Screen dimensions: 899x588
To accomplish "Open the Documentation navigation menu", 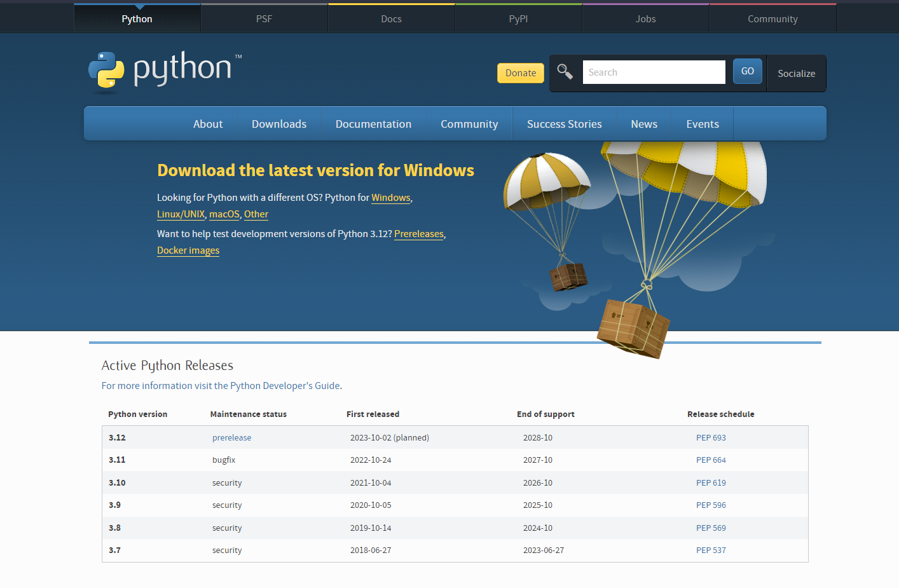I will [x=374, y=124].
